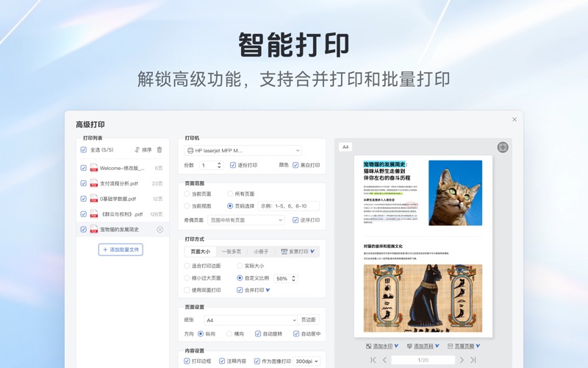
Task: Click the fit-page icon in the preview corner
Action: (503, 147)
